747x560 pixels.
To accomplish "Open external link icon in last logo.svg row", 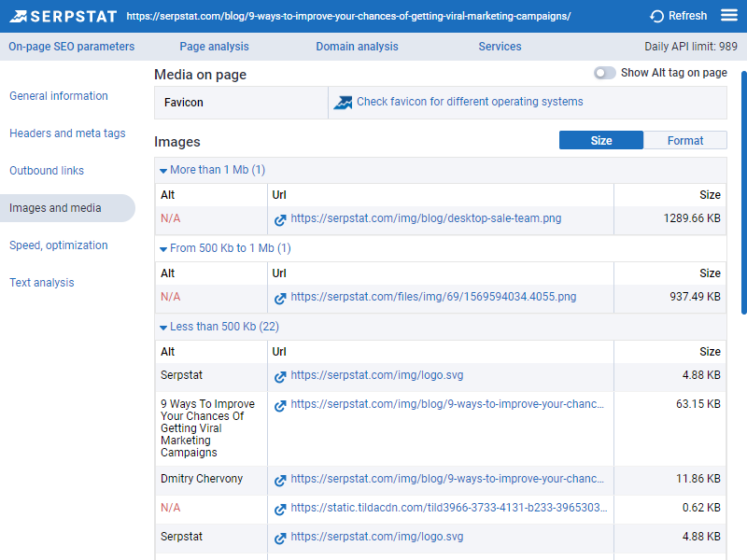I will pyautogui.click(x=280, y=539).
